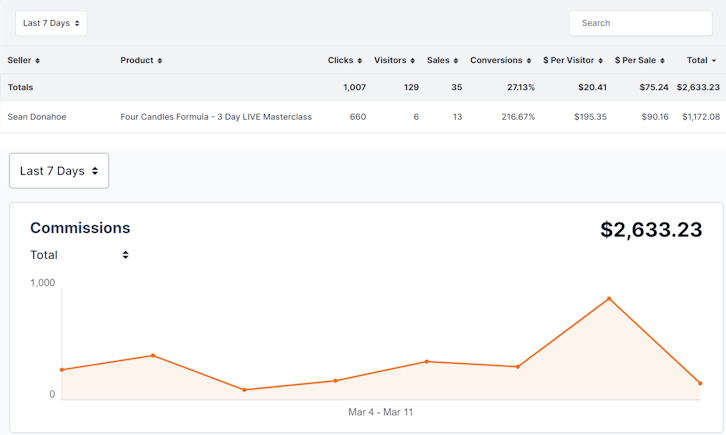Expand the Commissions Total metric selector
The image size is (726, 435).
[x=80, y=255]
